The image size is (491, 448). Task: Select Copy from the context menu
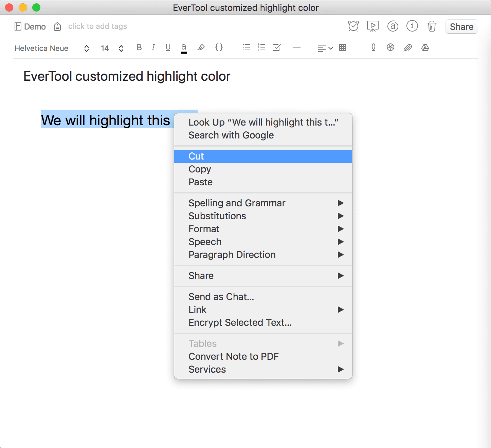click(x=200, y=169)
